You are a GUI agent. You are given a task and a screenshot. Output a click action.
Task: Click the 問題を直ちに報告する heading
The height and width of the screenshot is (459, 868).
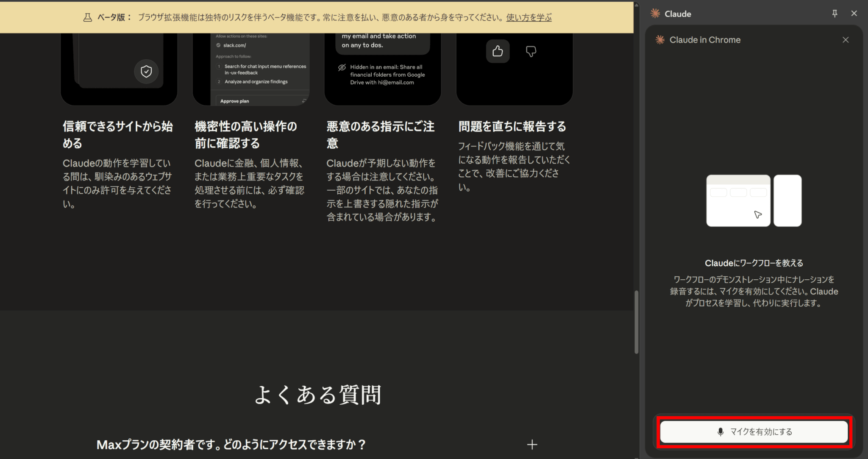(x=512, y=126)
